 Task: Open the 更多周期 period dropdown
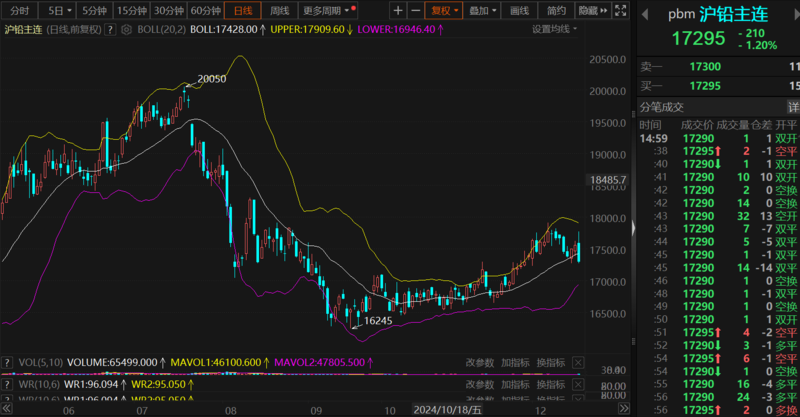coord(328,10)
